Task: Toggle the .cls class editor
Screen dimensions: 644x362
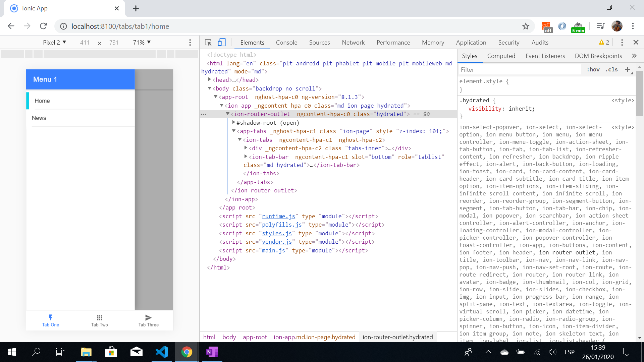Action: (x=611, y=69)
